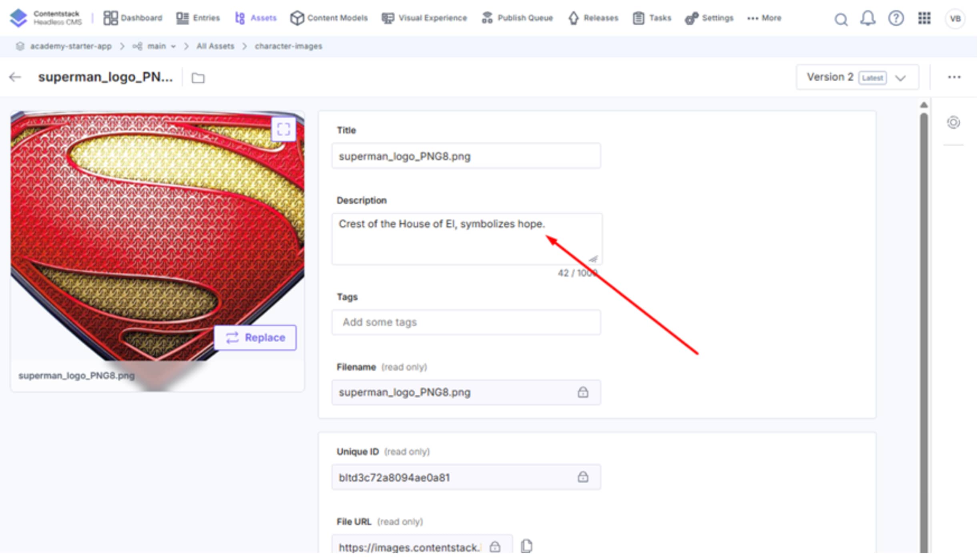Click the vertical scrollbar thumb
The height and width of the screenshot is (558, 980).
tap(924, 332)
